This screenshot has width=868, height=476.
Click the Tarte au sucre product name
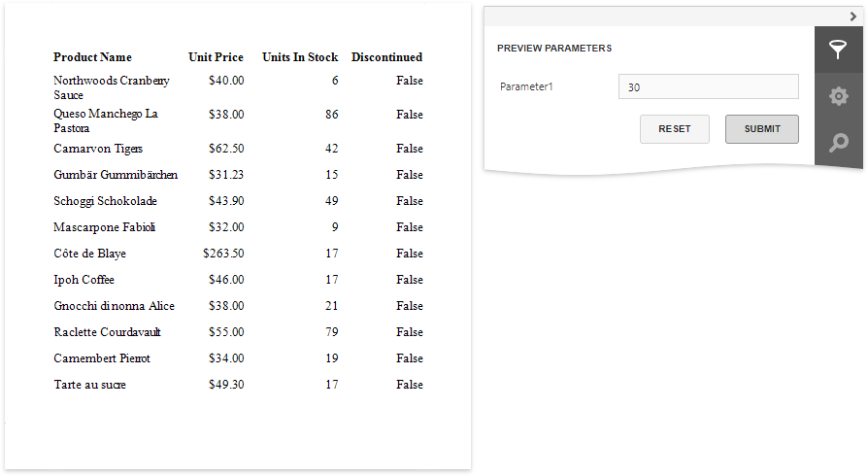pyautogui.click(x=89, y=385)
